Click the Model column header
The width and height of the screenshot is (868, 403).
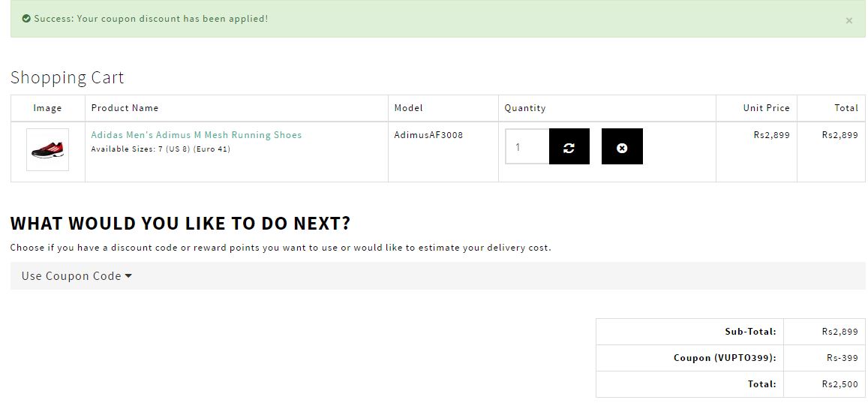coord(409,108)
